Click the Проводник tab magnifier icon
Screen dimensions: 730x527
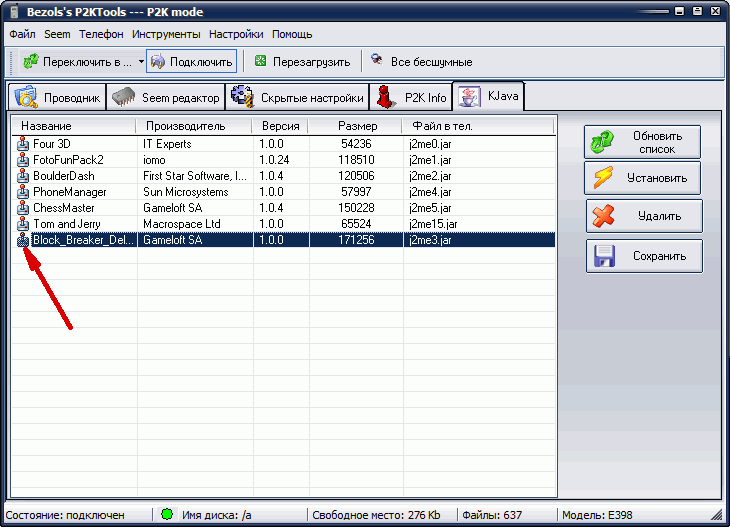[26, 96]
